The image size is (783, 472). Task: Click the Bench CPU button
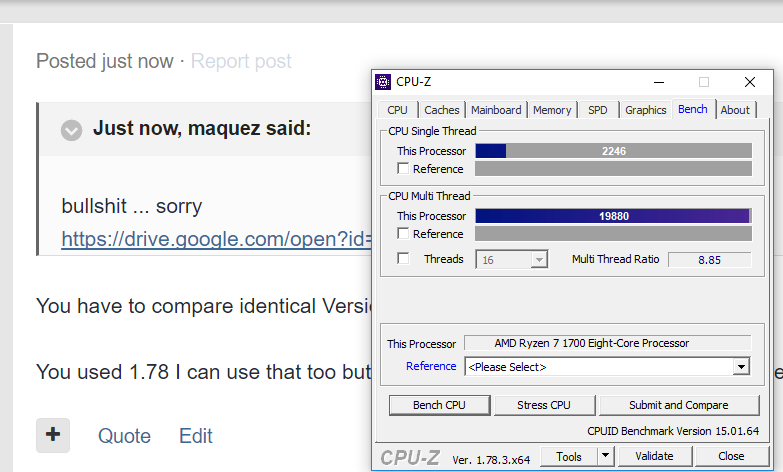(439, 405)
